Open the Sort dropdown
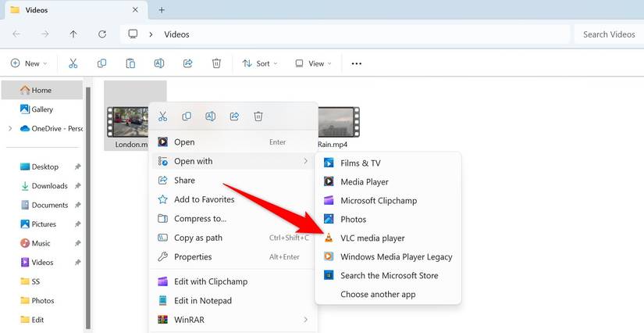Screen dimensions: 644x333 tap(260, 63)
